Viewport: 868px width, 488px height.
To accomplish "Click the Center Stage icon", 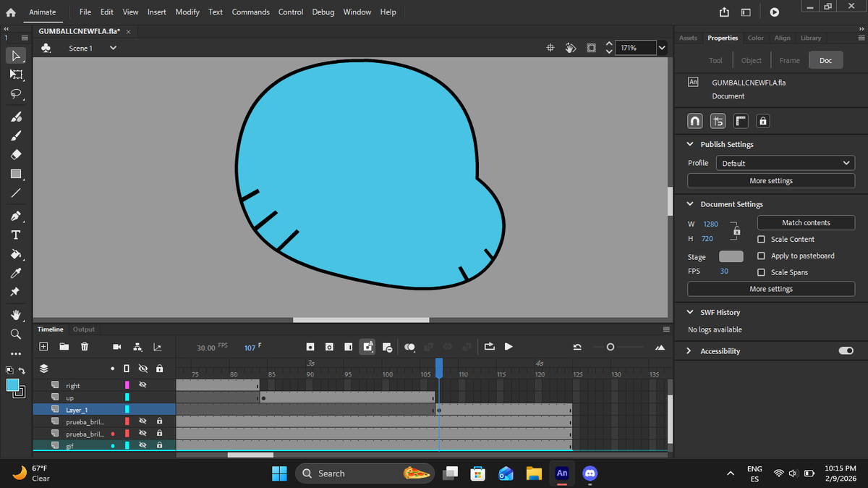I will point(550,48).
